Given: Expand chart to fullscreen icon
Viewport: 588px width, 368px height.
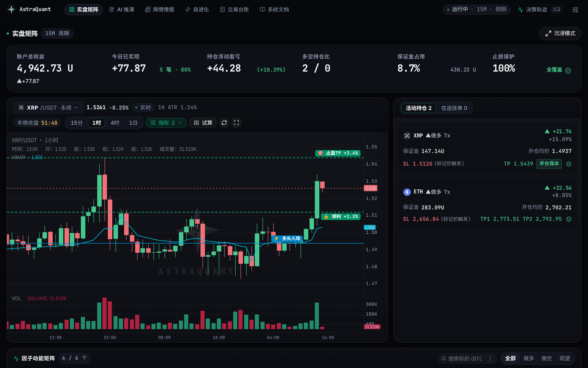Looking at the screenshot, I should [236, 123].
